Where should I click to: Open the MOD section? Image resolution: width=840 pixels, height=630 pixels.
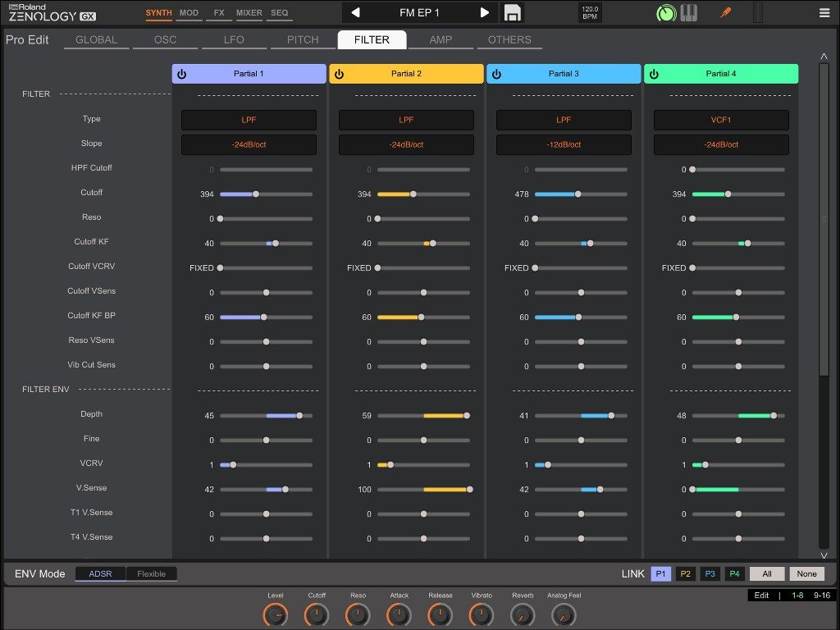pos(189,13)
